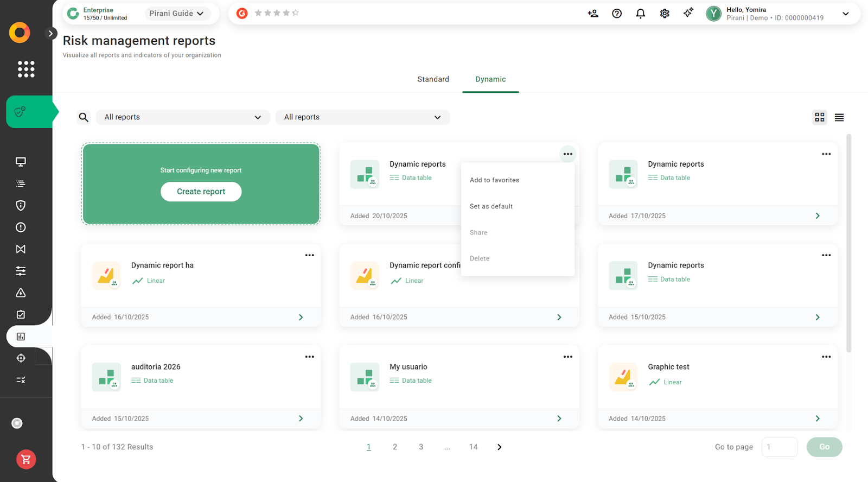
Task: Open settings gear in top bar
Action: point(664,14)
